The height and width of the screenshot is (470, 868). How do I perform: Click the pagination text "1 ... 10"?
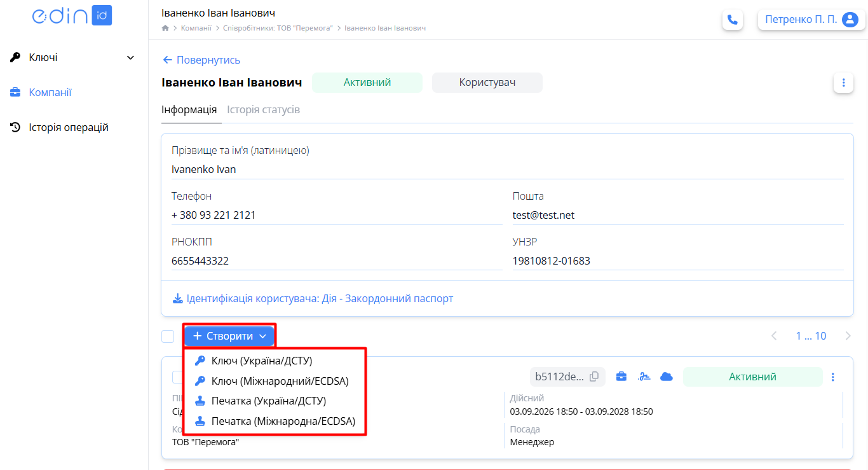[x=811, y=336]
